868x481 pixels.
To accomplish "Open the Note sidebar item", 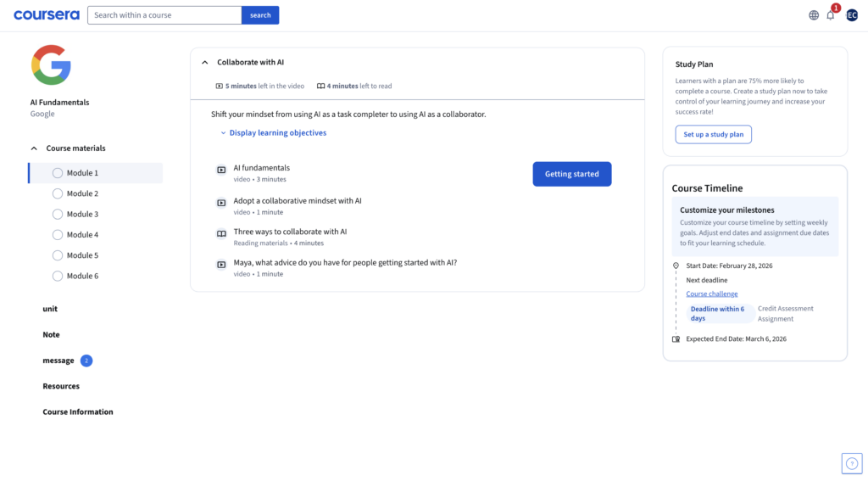I will (x=51, y=335).
